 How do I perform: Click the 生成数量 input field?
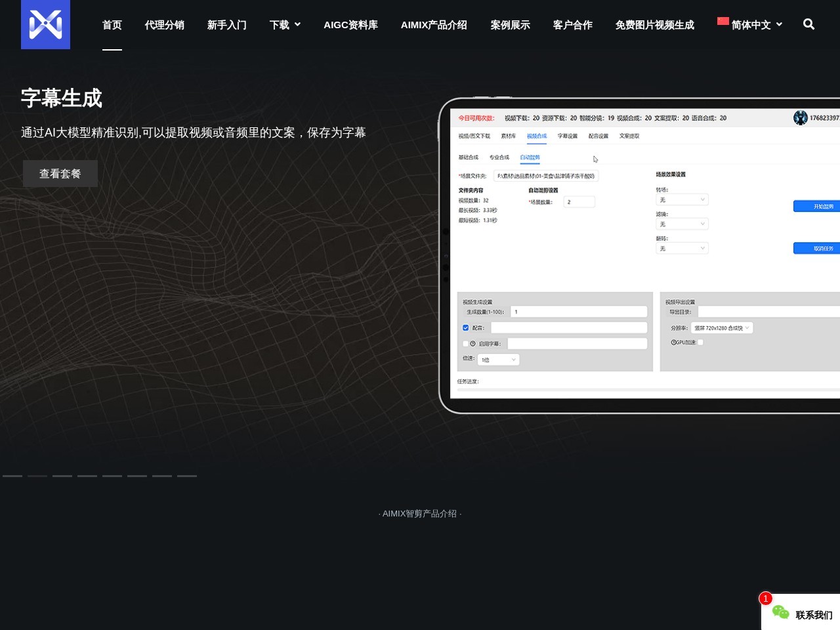[x=579, y=311]
